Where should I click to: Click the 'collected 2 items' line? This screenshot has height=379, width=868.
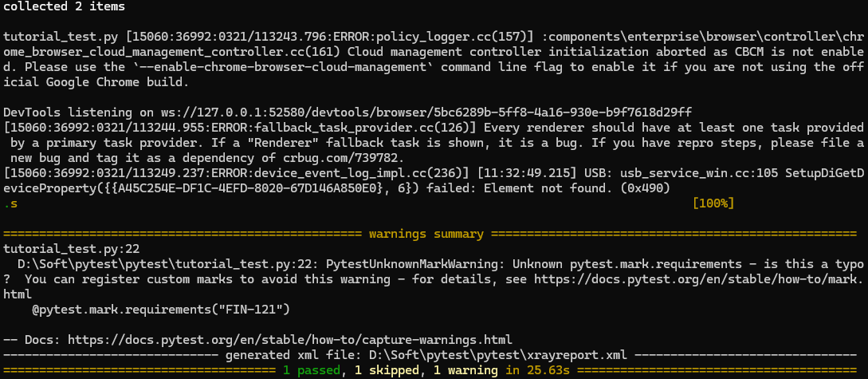65,6
